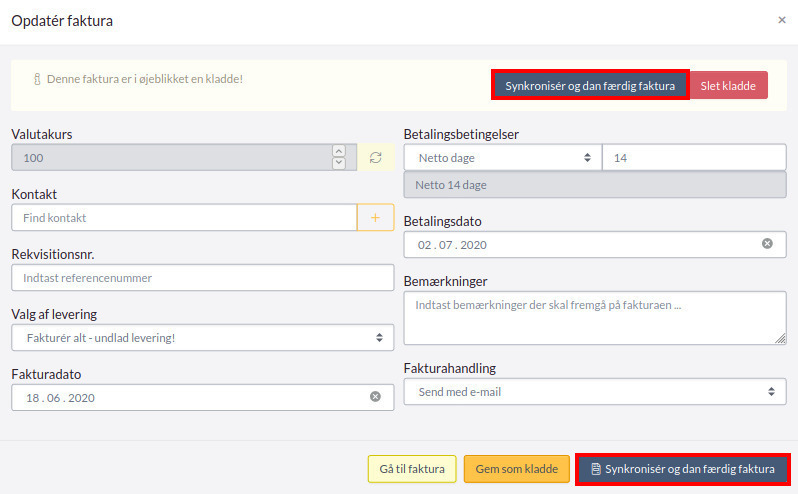Expand the Valg af levering dropdown
This screenshot has width=798, height=494.
(x=202, y=338)
